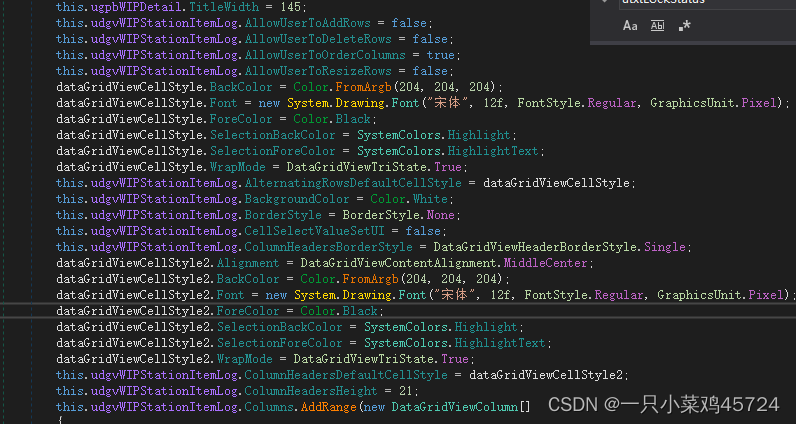796x424 pixels.
Task: Click the true value of AllowUserToOrderColumns
Action: pyautogui.click(x=441, y=55)
